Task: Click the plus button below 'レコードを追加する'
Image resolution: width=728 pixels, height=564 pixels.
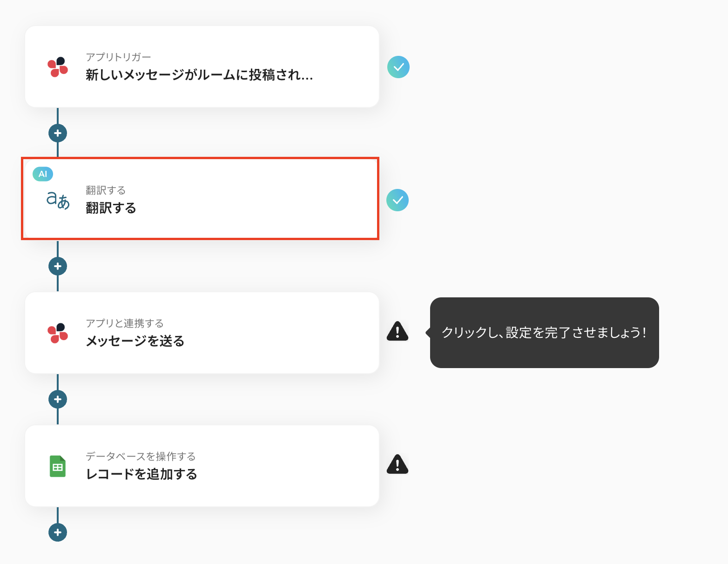Action: coord(58,532)
